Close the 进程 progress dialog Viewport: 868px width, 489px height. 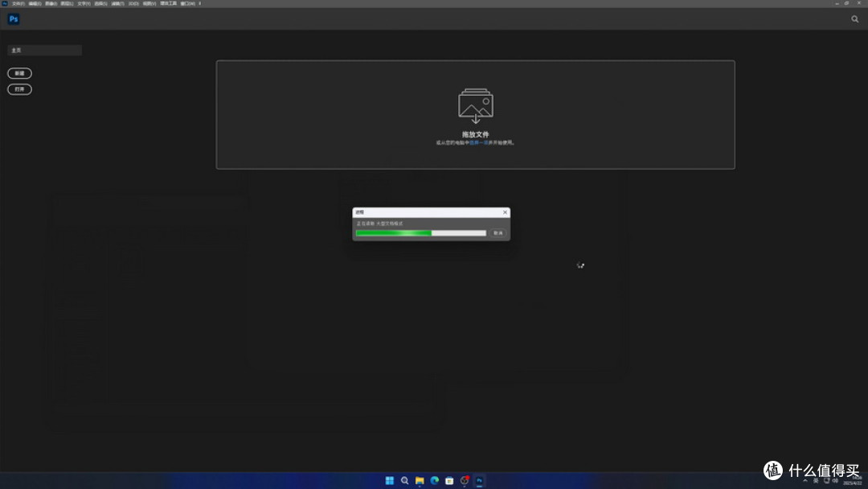(x=505, y=212)
